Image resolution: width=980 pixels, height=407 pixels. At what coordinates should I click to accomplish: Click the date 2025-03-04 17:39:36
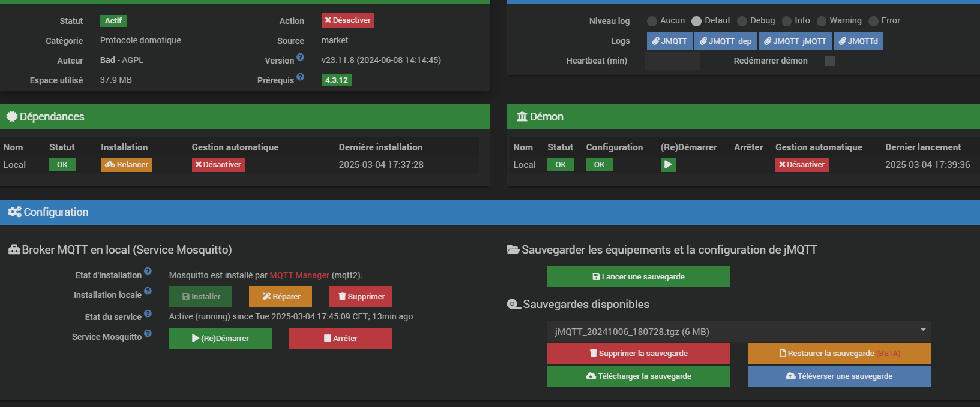(928, 165)
